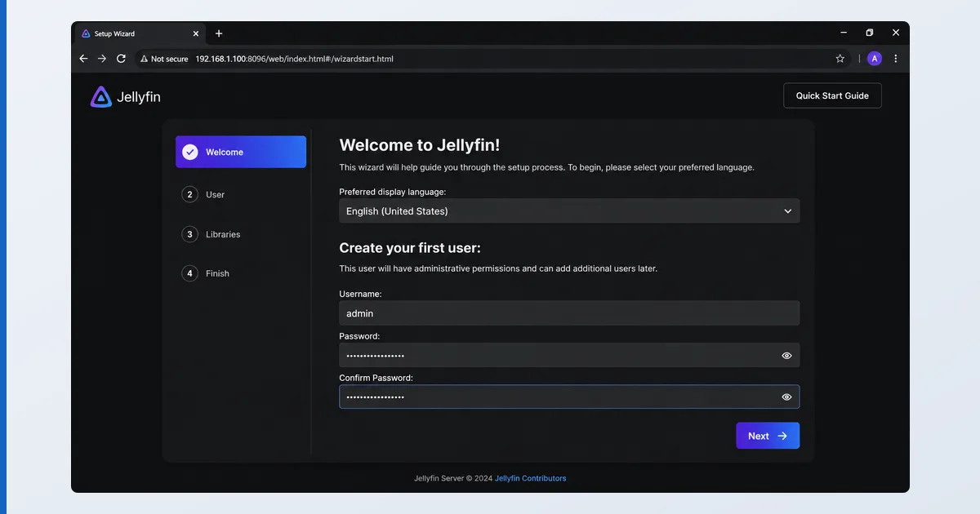Reload the page with the refresh icon
Image resolution: width=980 pixels, height=514 pixels.
[x=121, y=59]
